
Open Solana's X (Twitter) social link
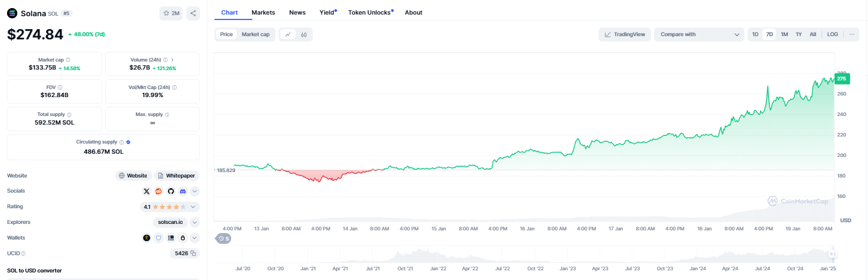(146, 192)
